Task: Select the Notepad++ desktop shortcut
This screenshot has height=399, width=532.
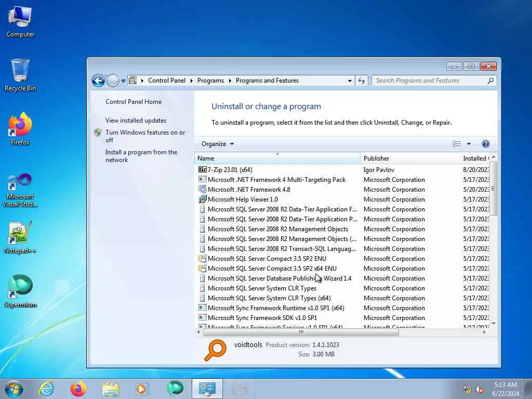Action: (x=20, y=237)
